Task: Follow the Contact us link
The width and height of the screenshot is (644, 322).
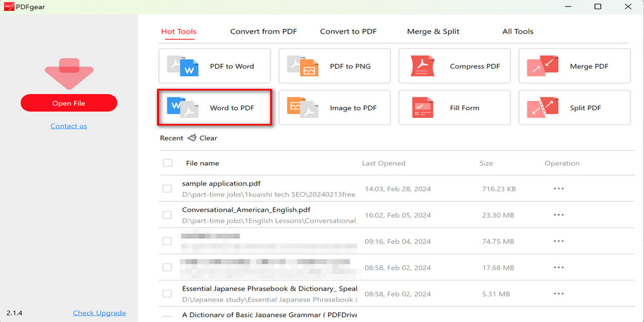Action: point(69,126)
